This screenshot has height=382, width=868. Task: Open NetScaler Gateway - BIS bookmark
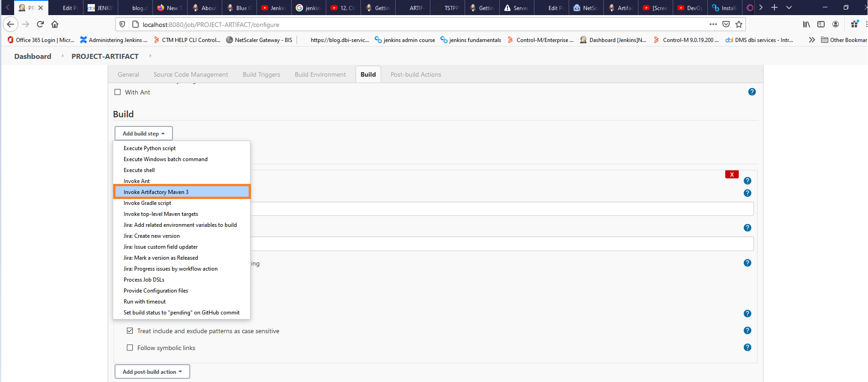coord(259,40)
